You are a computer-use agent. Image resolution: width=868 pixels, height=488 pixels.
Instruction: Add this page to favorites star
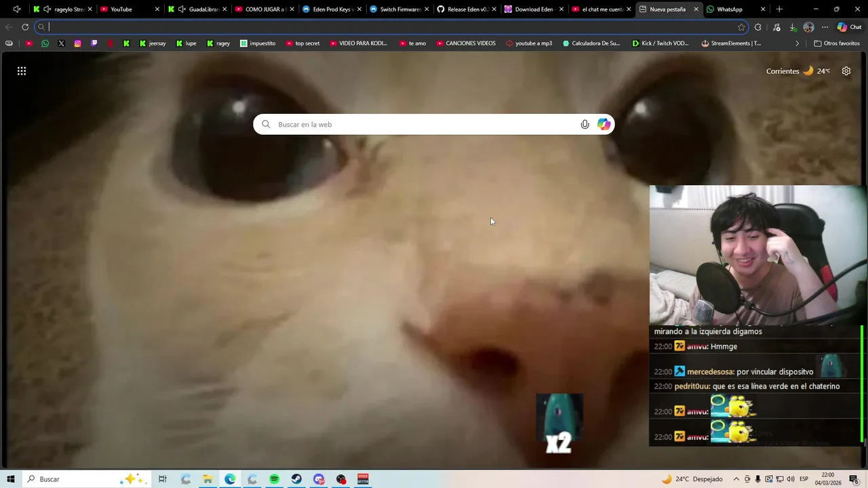tap(741, 27)
